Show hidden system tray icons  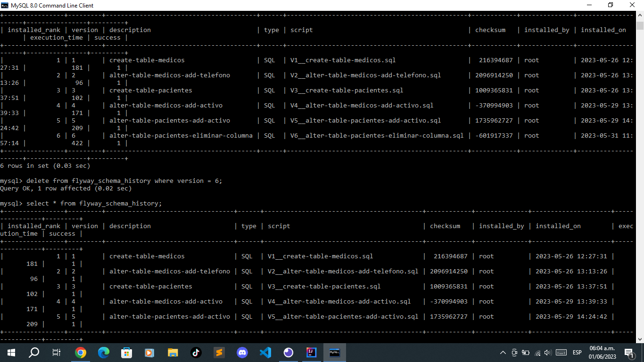pyautogui.click(x=503, y=353)
